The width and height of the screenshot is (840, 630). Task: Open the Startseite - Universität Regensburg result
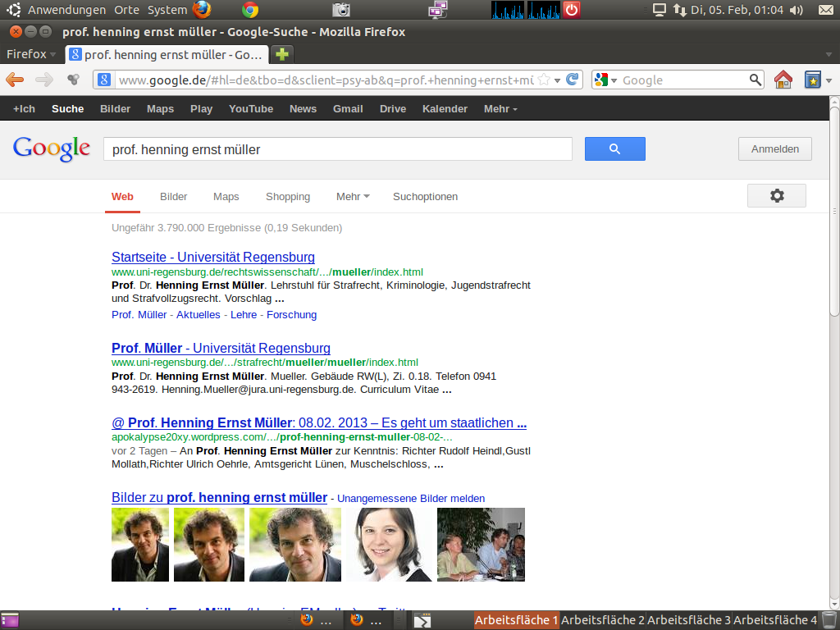click(x=213, y=257)
